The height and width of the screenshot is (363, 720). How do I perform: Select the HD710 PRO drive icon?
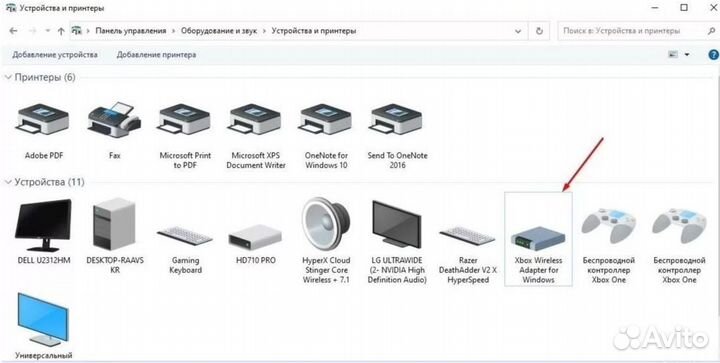click(x=255, y=237)
